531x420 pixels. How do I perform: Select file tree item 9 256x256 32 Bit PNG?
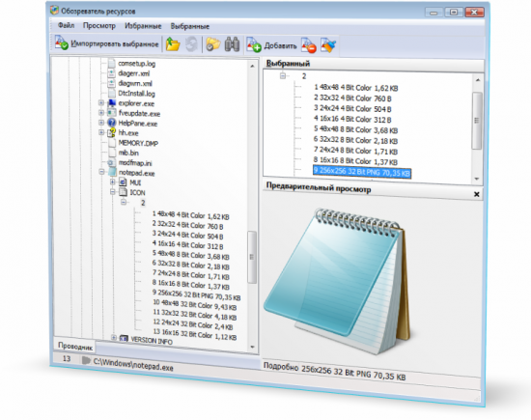click(196, 294)
